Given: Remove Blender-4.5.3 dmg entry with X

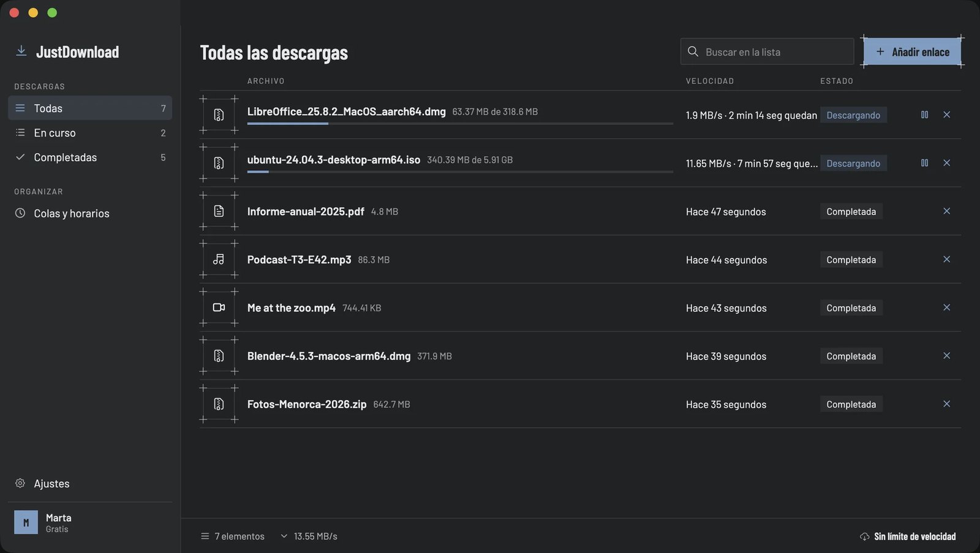Looking at the screenshot, I should [x=946, y=356].
